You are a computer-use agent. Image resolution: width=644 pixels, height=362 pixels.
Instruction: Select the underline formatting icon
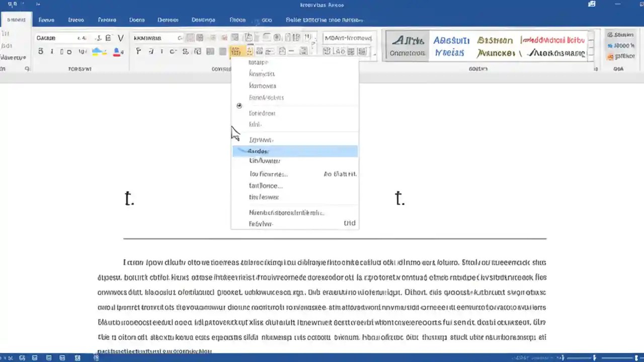[x=62, y=51]
